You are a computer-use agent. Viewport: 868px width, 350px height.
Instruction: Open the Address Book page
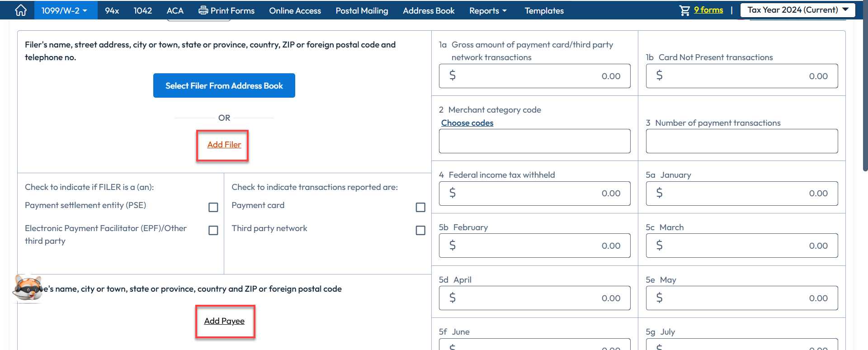point(429,10)
